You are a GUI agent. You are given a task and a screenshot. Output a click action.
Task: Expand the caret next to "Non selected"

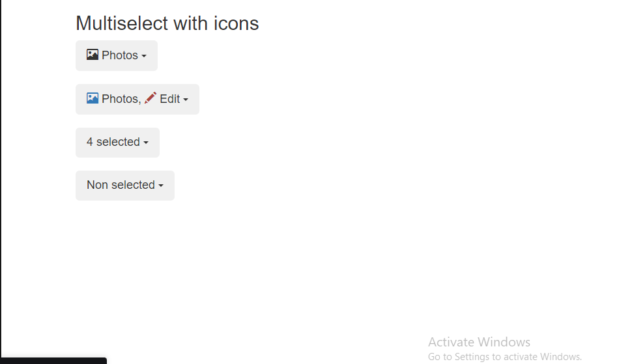pyautogui.click(x=161, y=186)
